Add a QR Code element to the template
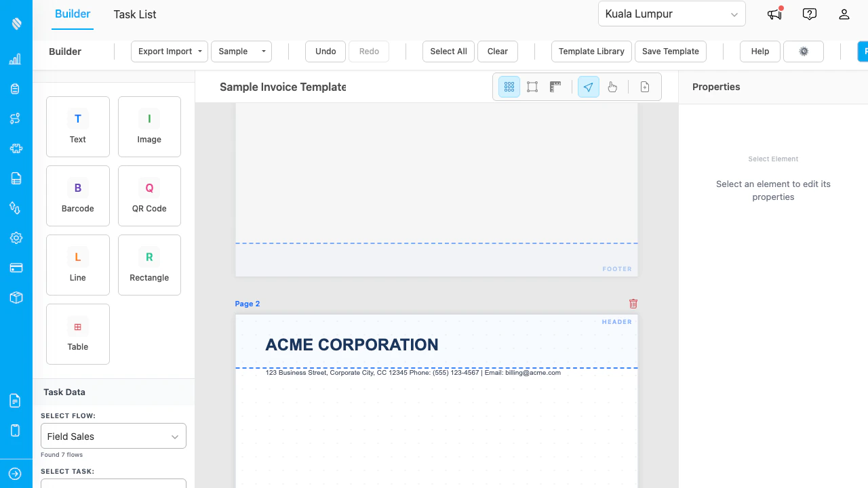868x488 pixels. coord(149,196)
